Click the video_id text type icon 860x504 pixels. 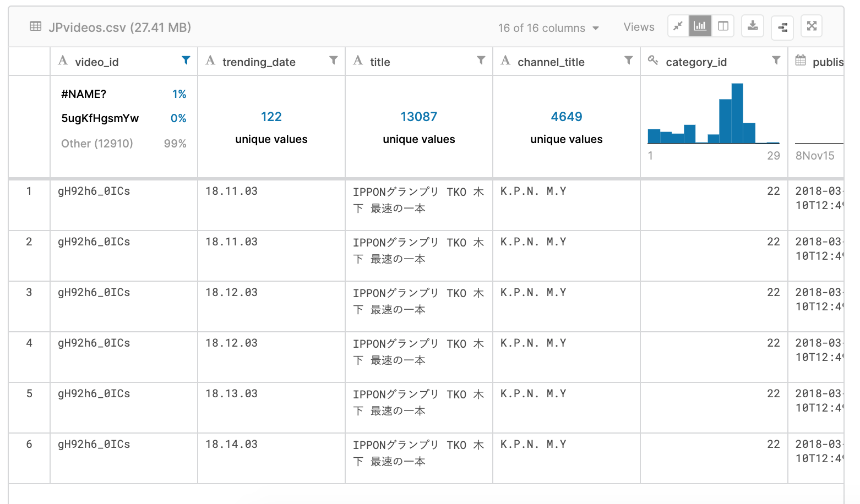click(x=63, y=61)
